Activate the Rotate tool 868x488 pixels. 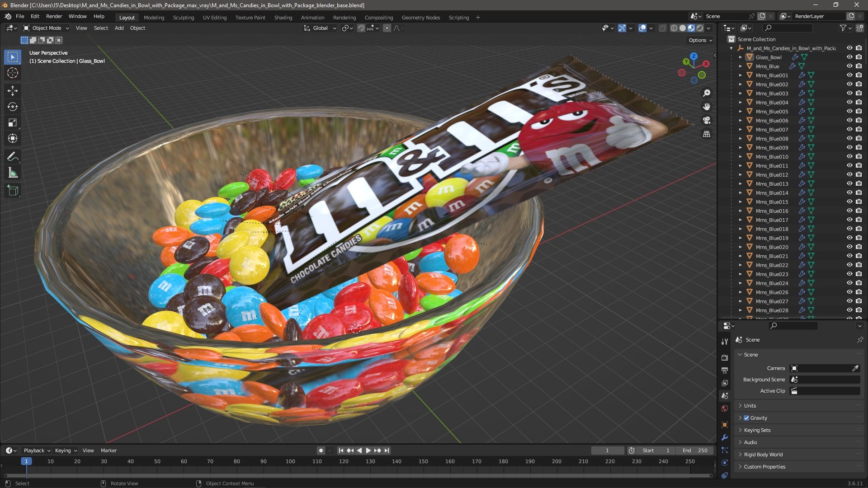13,107
